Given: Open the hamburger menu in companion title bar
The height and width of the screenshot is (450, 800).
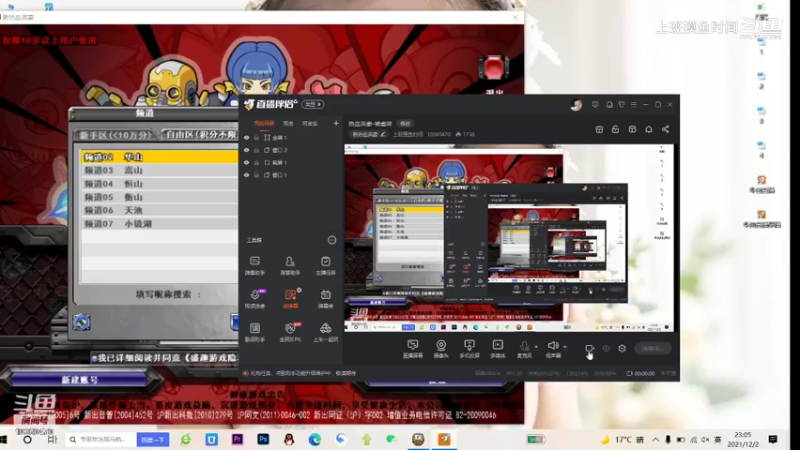Looking at the screenshot, I should coord(634,105).
